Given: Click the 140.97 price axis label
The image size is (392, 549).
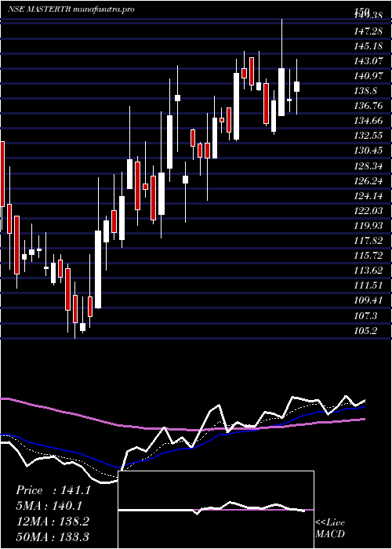Looking at the screenshot, I should click(369, 76).
